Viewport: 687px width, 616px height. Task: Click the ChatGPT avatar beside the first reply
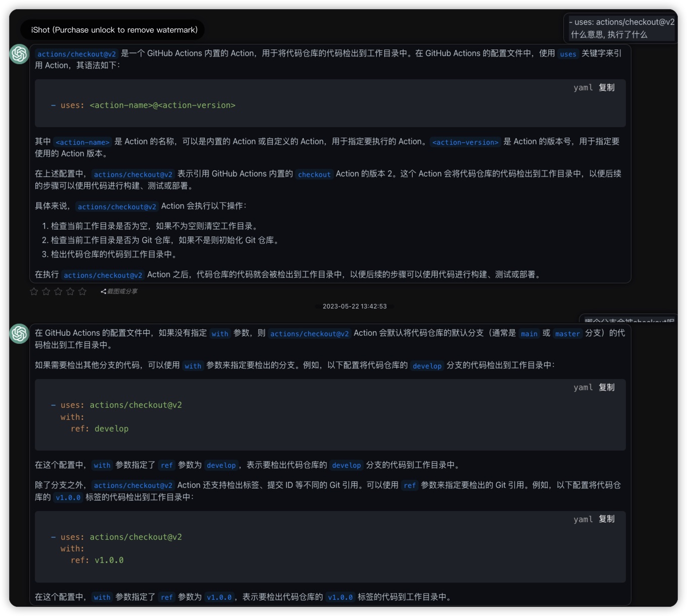(x=19, y=54)
